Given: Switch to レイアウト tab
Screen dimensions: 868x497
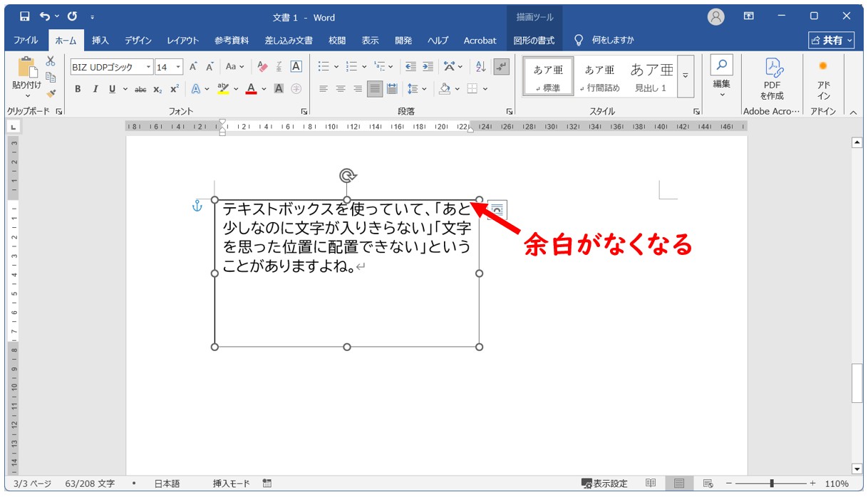Looking at the screenshot, I should (183, 41).
